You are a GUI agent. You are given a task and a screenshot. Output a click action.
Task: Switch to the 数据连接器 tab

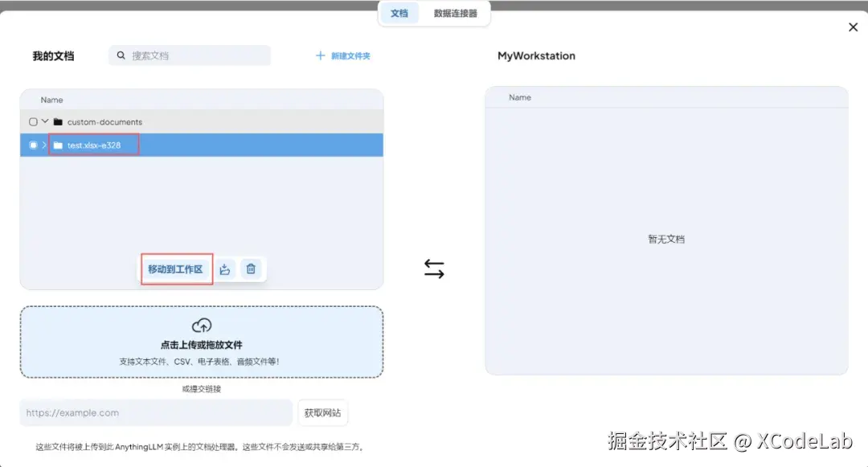point(456,14)
